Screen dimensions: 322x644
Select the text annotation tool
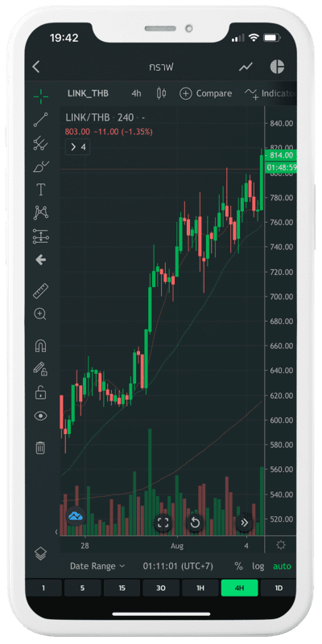pos(41,190)
